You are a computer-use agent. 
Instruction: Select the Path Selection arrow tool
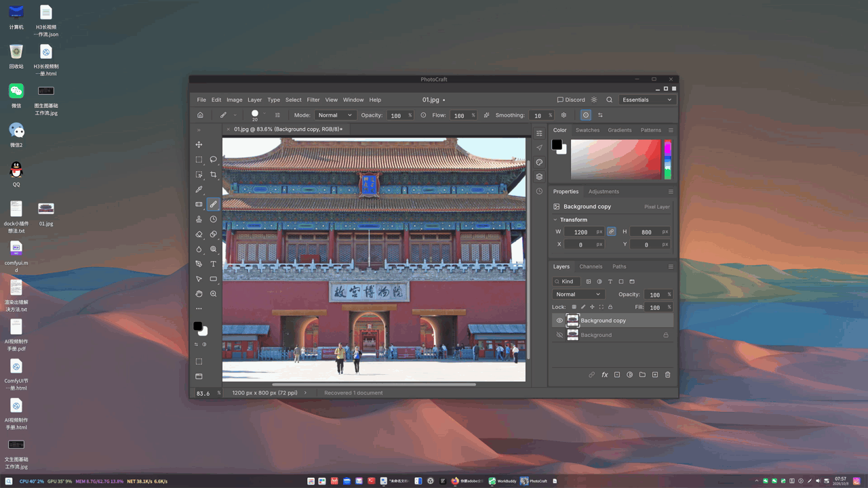[x=199, y=279]
